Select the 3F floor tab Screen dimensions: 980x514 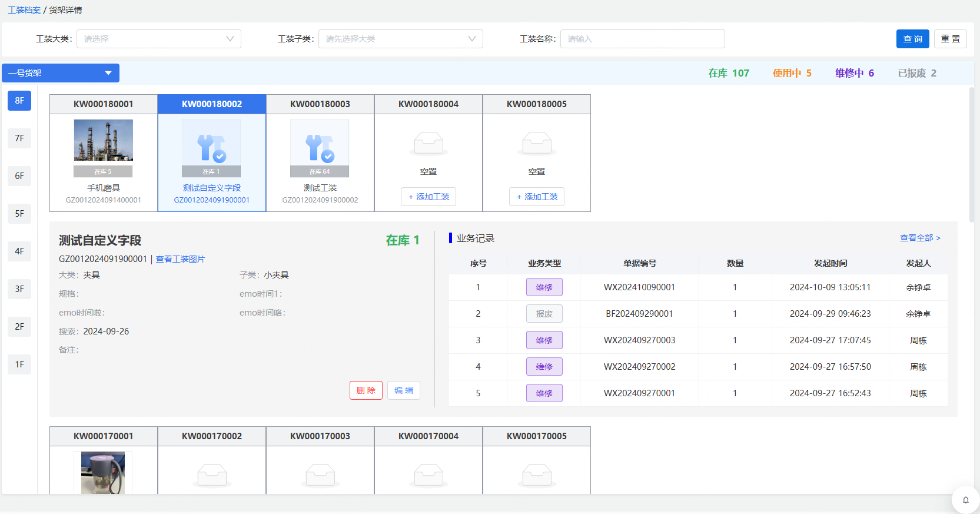point(19,289)
